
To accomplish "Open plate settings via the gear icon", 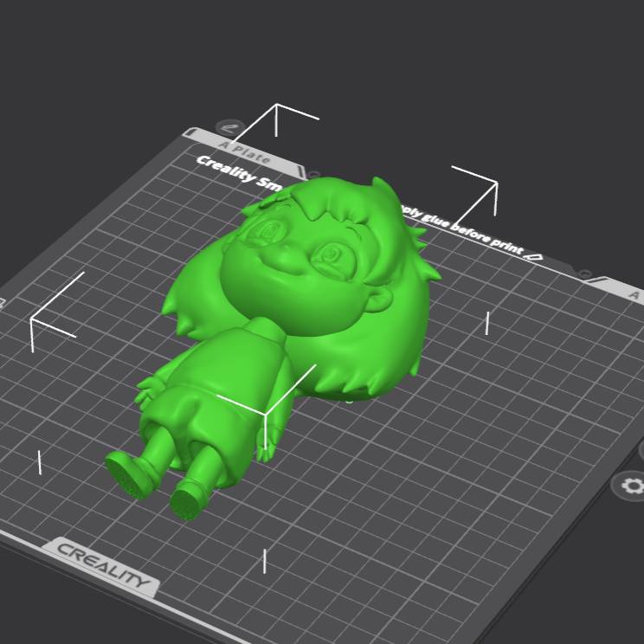I will pyautogui.click(x=631, y=486).
